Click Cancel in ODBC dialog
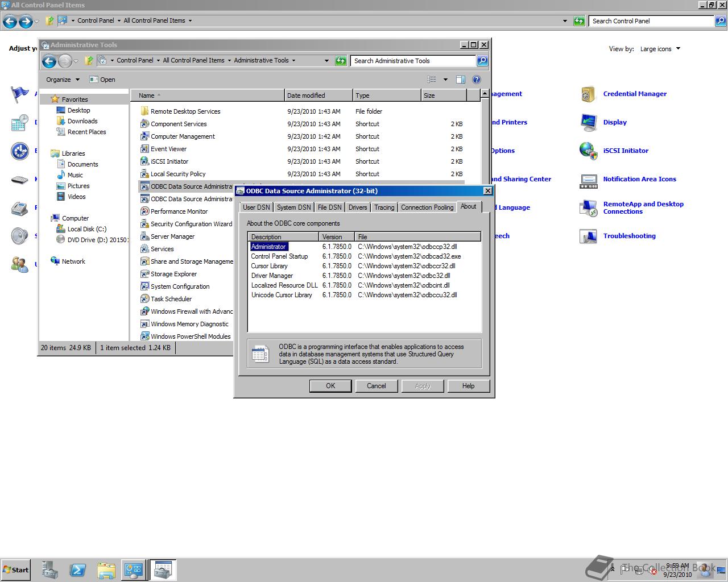The image size is (728, 582). click(376, 386)
